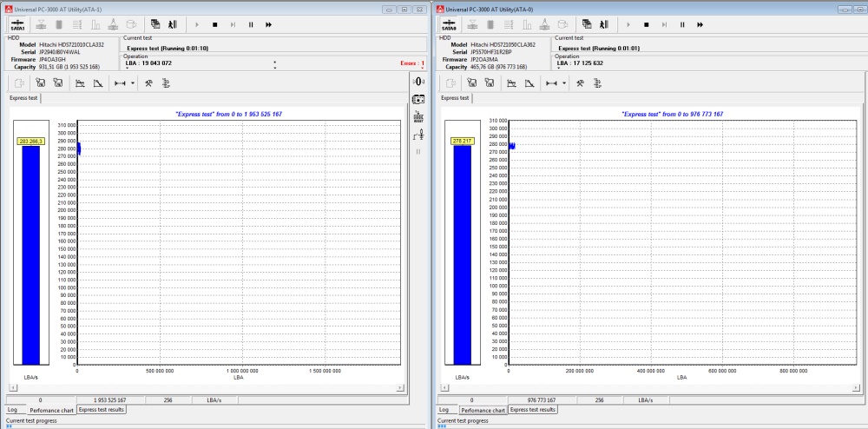Click the Reset icon in the right-side strip
This screenshot has width=868, height=429.
tap(418, 117)
